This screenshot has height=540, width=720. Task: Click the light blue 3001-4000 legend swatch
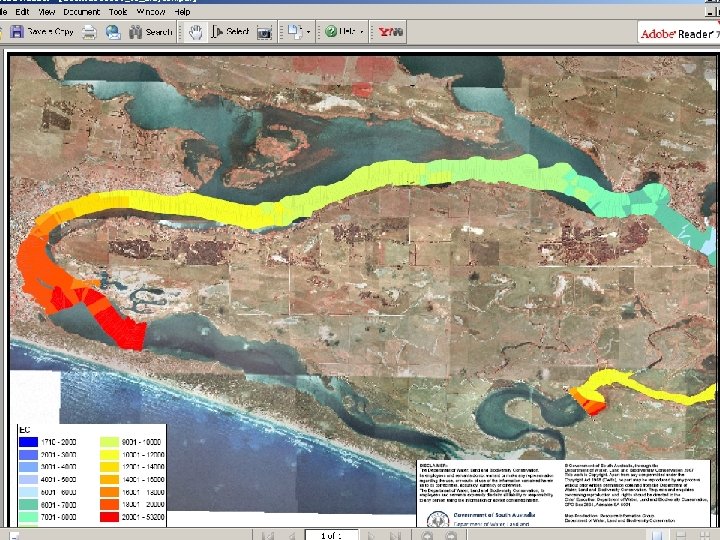[x=28, y=467]
